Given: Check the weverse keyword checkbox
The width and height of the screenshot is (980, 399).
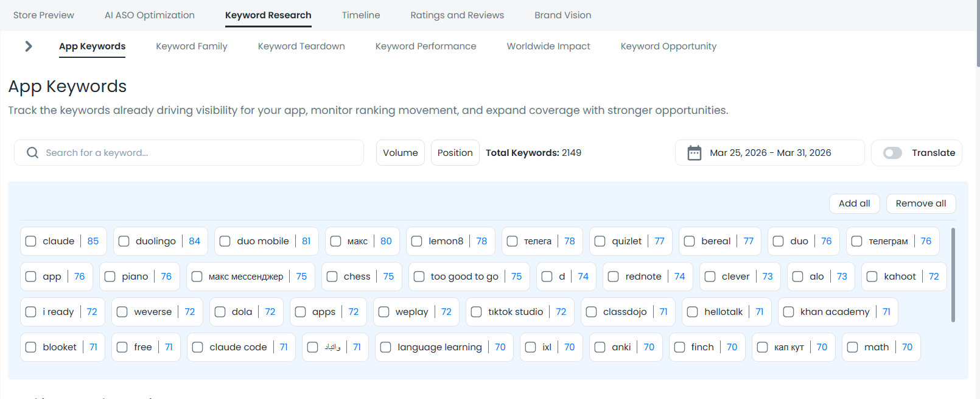Looking at the screenshot, I should point(122,312).
